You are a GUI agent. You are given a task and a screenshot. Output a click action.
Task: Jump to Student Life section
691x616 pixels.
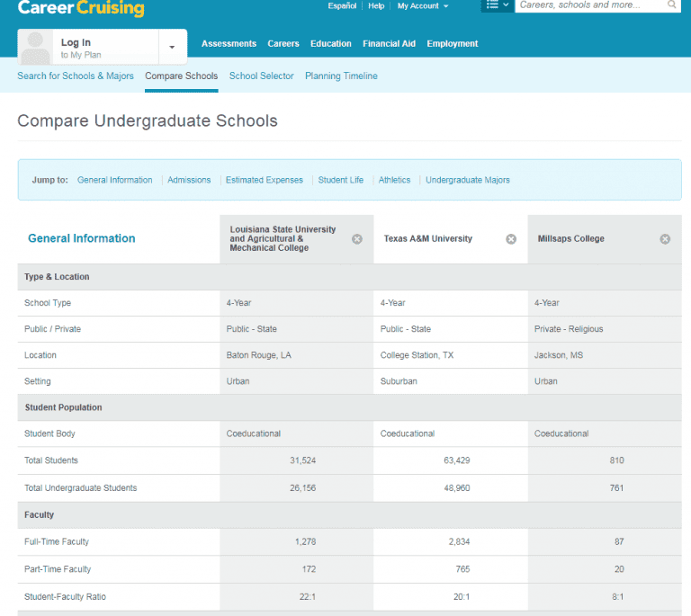pyautogui.click(x=341, y=180)
